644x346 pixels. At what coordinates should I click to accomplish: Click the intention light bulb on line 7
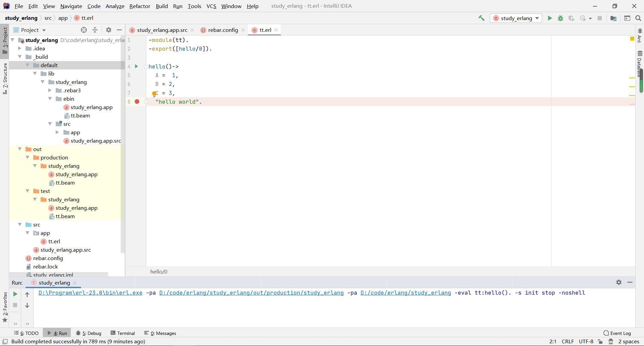154,94
